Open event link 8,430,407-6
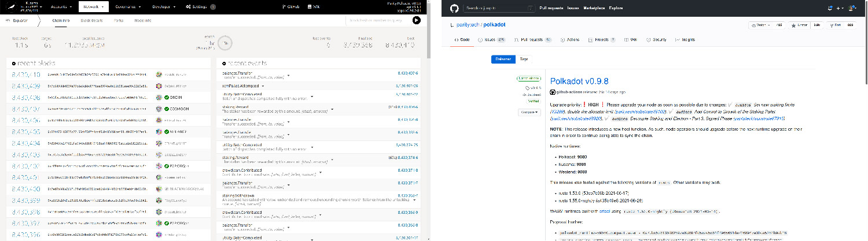This screenshot has width=868, height=241. click(x=407, y=74)
